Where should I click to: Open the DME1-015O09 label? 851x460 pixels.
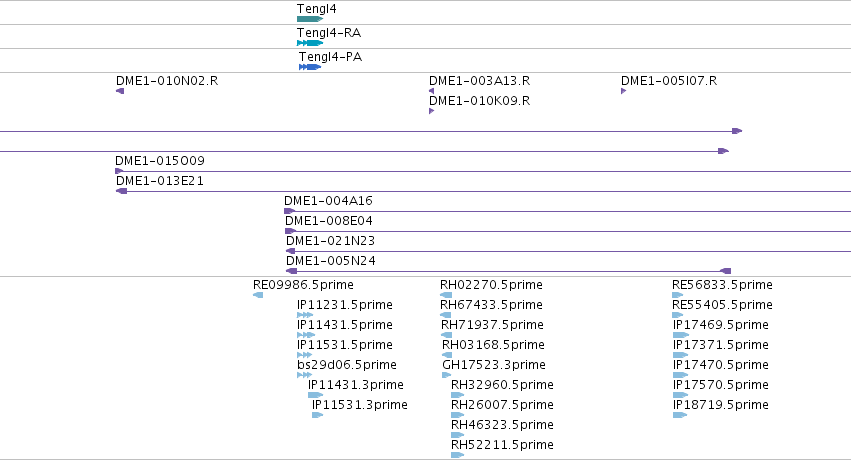[x=160, y=161]
